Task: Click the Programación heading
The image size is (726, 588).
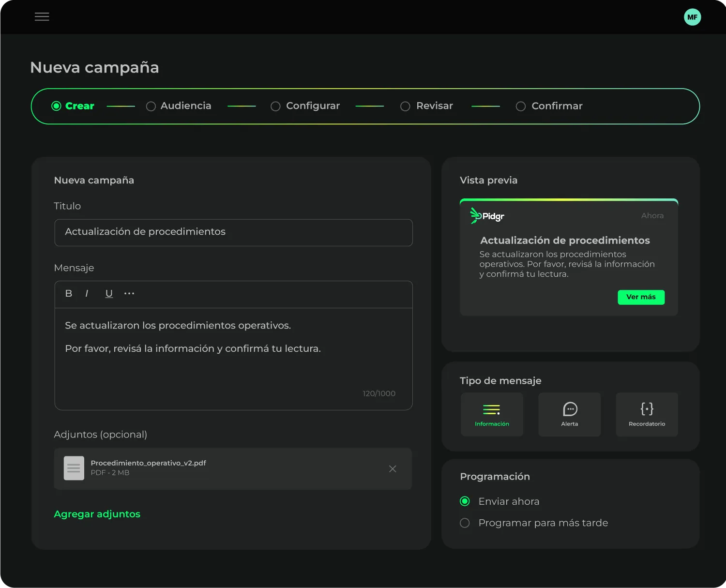Action: click(x=495, y=477)
